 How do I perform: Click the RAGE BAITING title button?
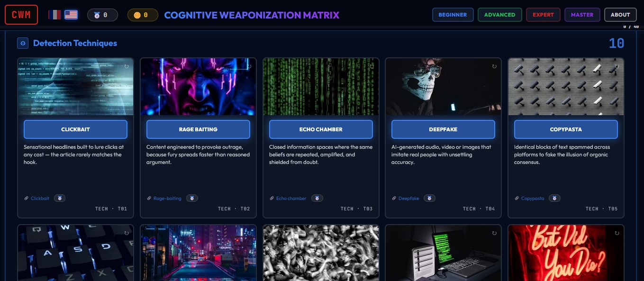198,129
